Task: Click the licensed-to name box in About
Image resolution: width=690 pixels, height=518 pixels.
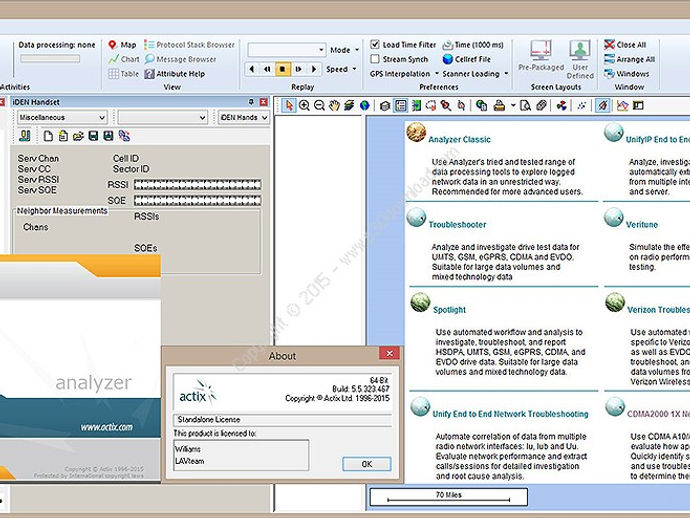Action: tap(241, 455)
